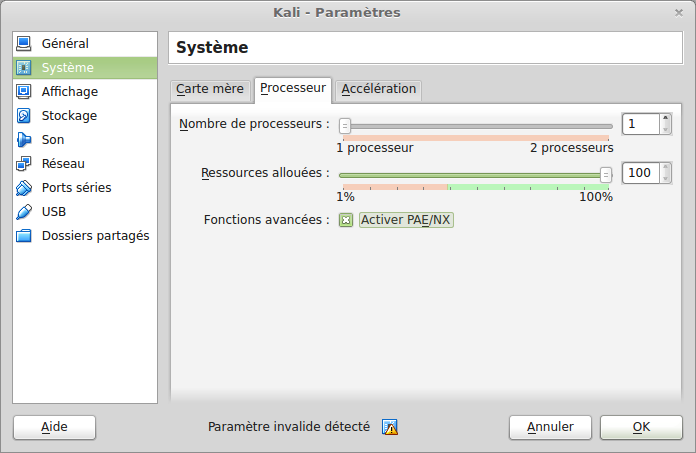Screen dimensions: 696x453
Task: Toggle the Activer PAE/NX checkbox
Action: pyautogui.click(x=346, y=220)
